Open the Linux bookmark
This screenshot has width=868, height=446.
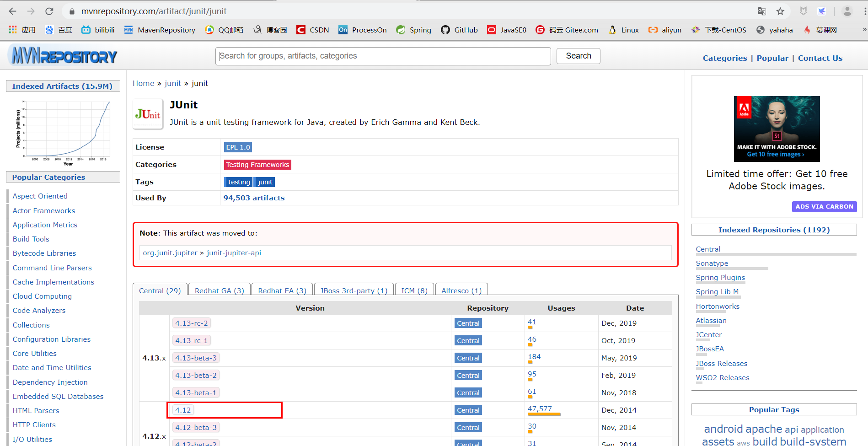pos(623,30)
